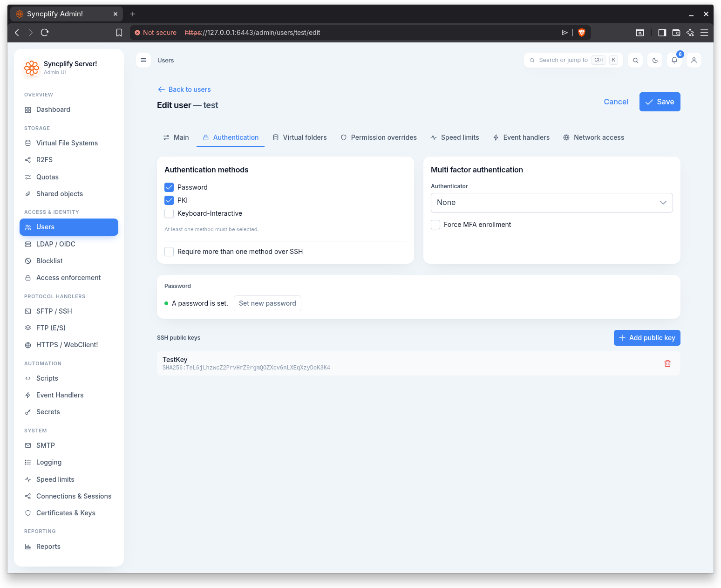
Task: Open sidebar Speed limits settings
Action: pos(69,479)
